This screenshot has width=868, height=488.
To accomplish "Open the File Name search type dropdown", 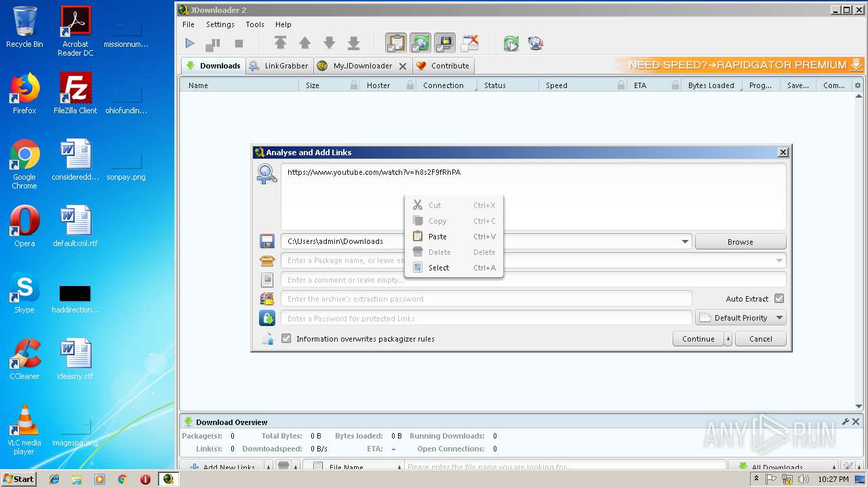I will (x=353, y=467).
